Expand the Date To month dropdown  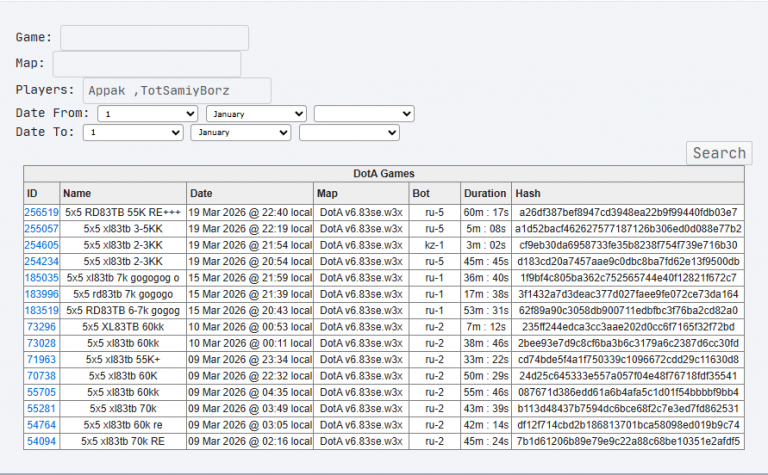(x=241, y=133)
